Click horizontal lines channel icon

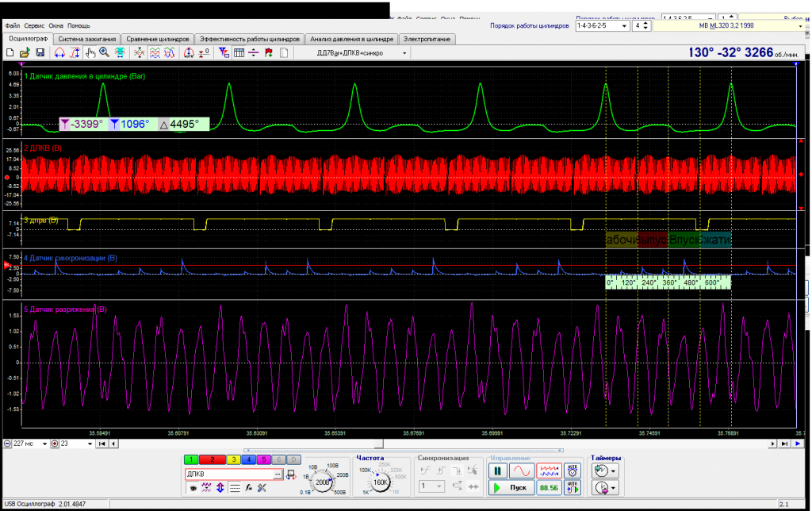pos(234,488)
